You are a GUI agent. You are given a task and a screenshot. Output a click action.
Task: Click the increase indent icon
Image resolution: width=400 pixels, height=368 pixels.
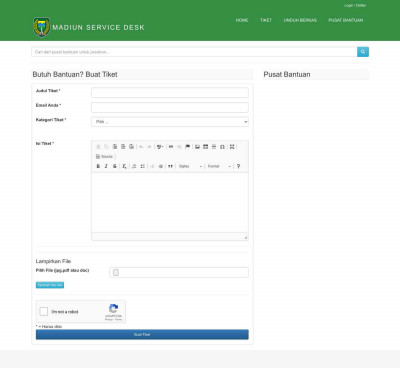[160, 166]
